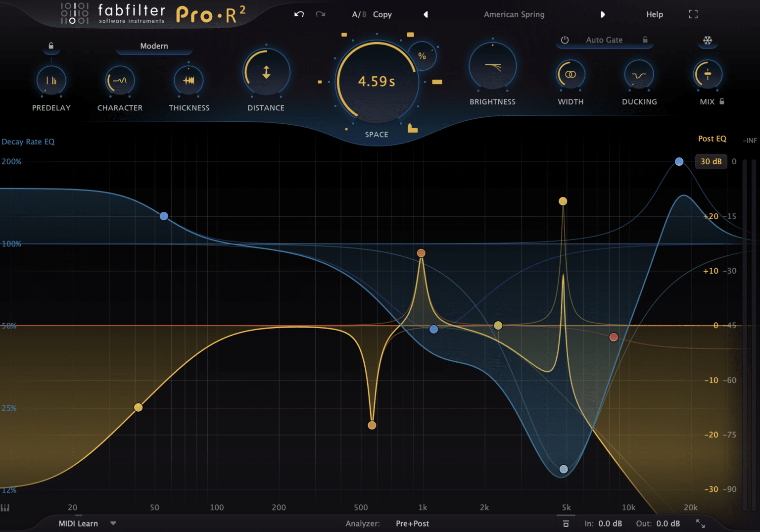Click the Distance knob
Image resolution: width=760 pixels, height=532 pixels.
click(266, 72)
